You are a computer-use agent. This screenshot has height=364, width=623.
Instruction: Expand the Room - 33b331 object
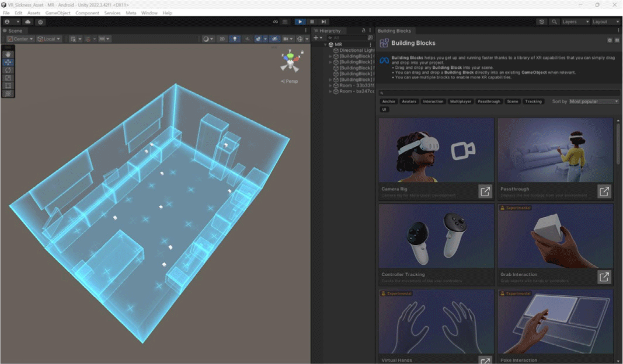point(330,85)
